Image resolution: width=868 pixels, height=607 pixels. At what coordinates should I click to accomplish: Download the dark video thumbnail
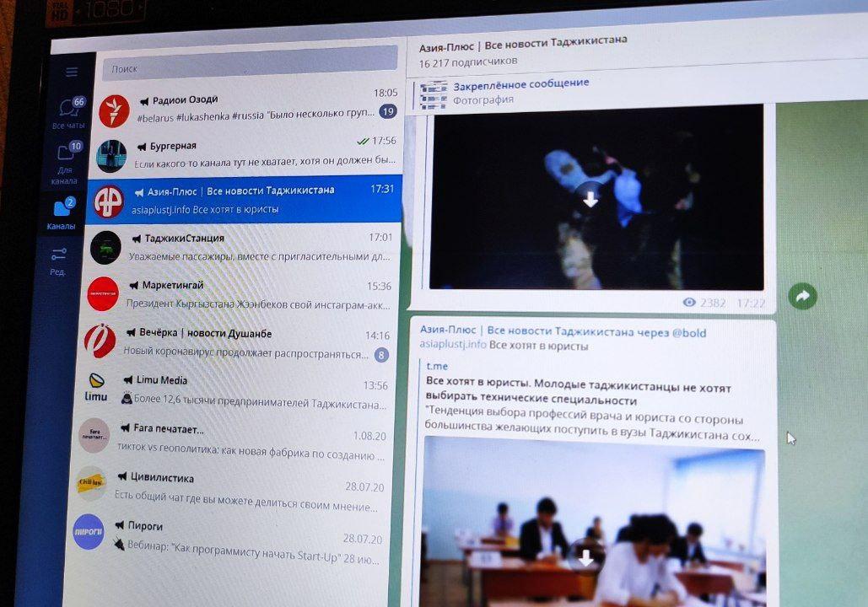(x=590, y=199)
